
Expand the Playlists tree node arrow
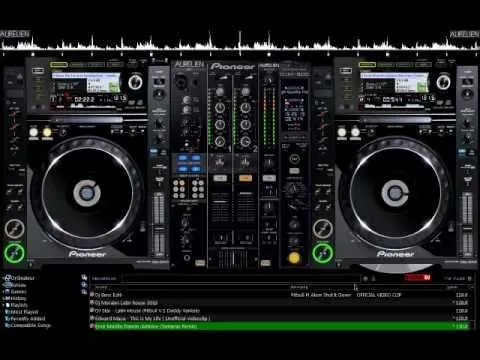pyautogui.click(x=3, y=305)
